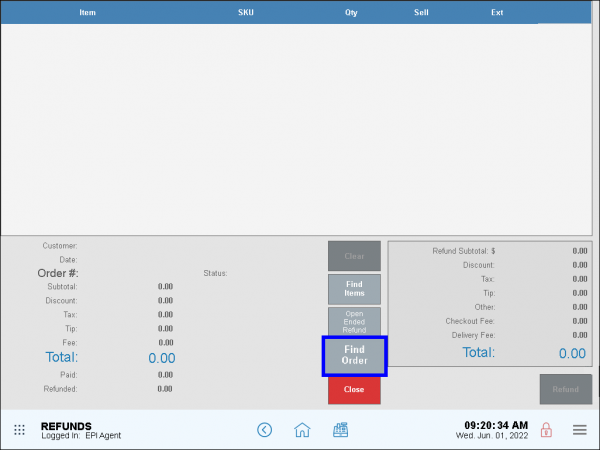Viewport: 600px width, 450px height.
Task: Click the empty order items list area
Action: [x=297, y=129]
